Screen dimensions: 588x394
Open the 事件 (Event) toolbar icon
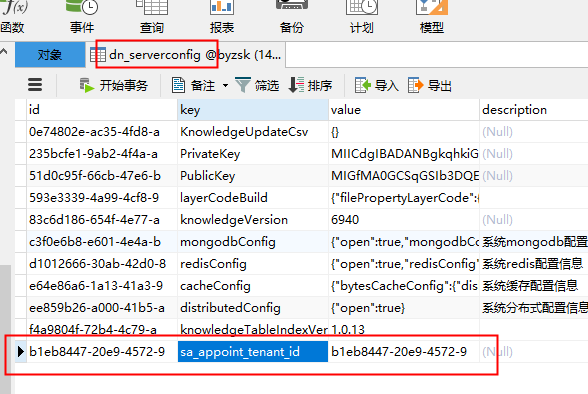[82, 16]
